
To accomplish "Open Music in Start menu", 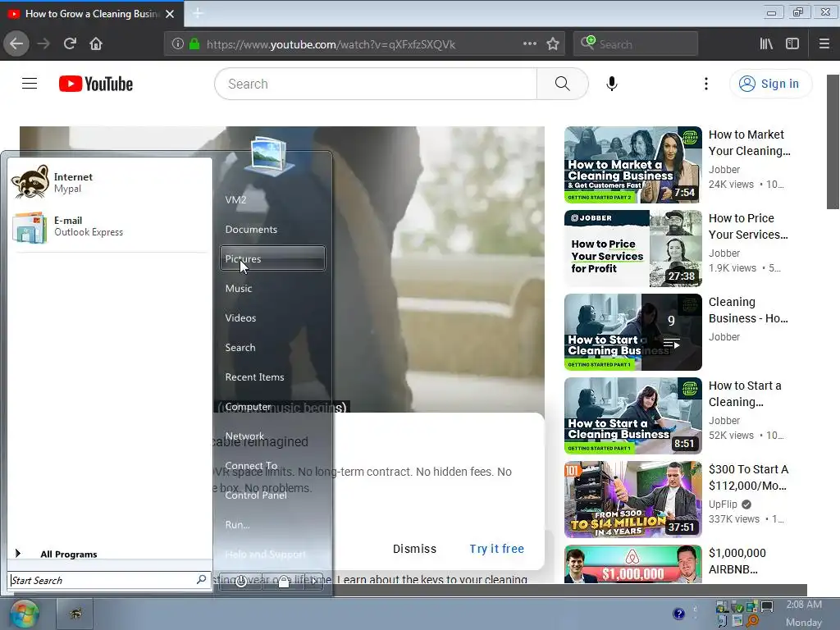I will point(272,288).
